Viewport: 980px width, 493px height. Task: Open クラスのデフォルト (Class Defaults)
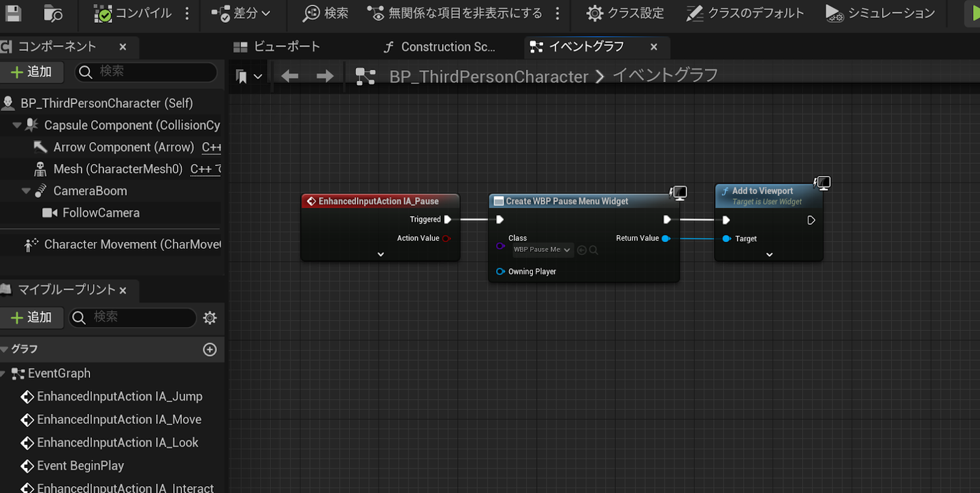coord(745,13)
